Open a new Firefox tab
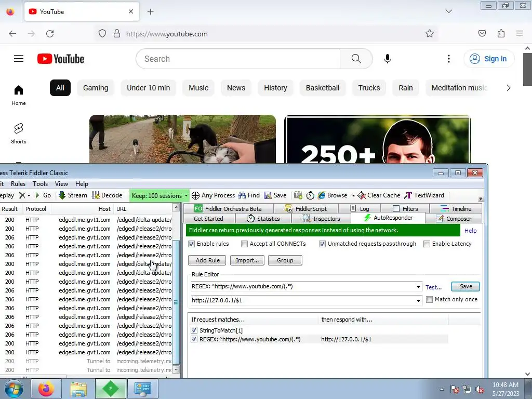 click(x=151, y=12)
